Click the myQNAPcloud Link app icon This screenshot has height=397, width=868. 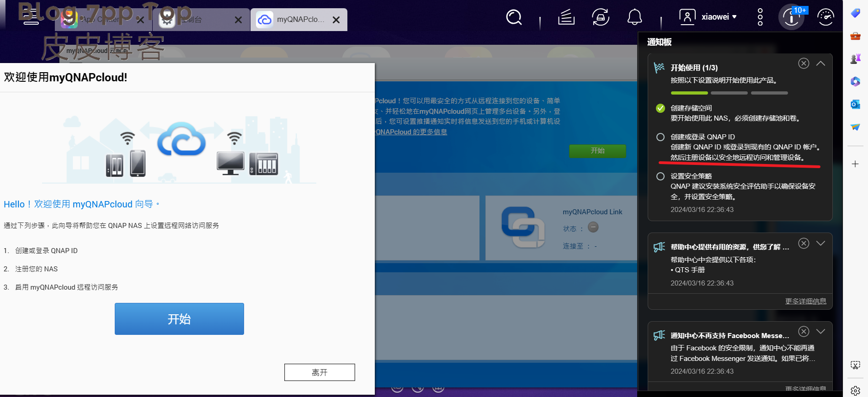[x=523, y=227]
